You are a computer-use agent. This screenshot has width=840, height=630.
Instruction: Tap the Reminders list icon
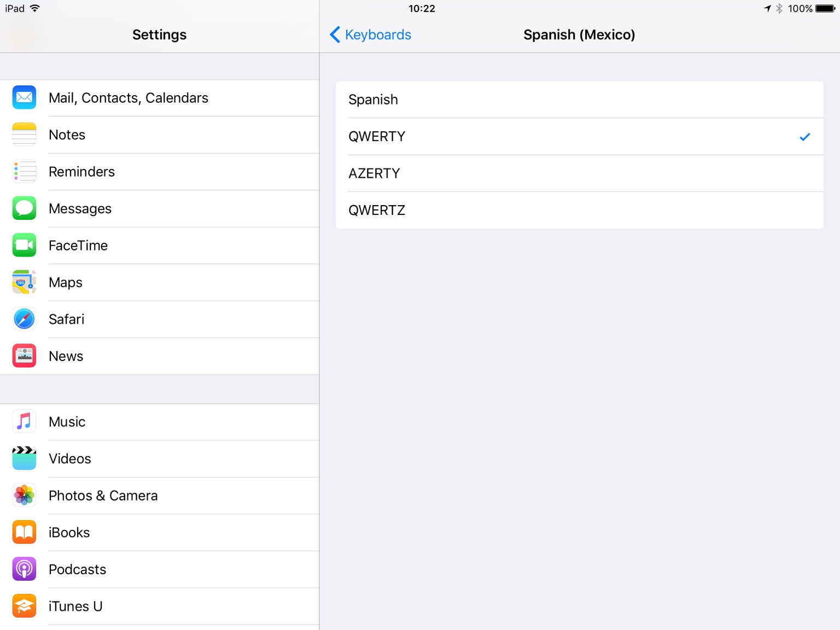tap(24, 171)
